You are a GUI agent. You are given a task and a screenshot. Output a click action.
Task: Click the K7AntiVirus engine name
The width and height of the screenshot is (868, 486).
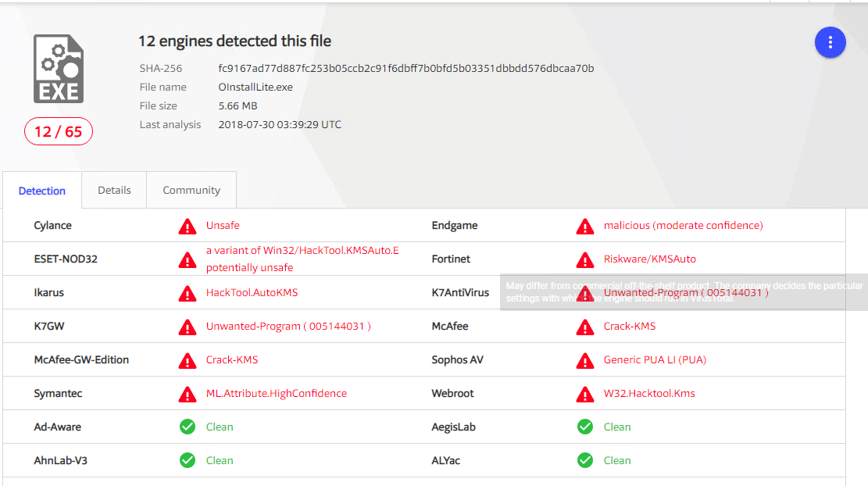click(x=461, y=292)
